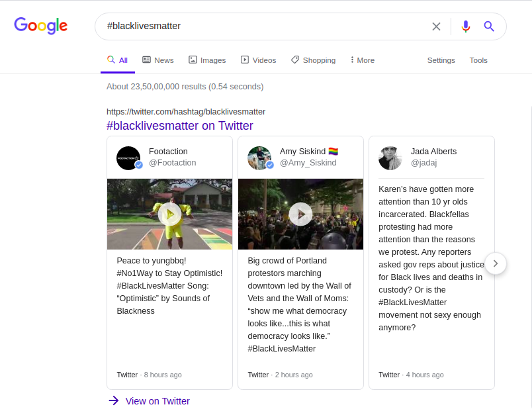
Task: Click the results count 'About 23,50,00,000 results'
Action: (x=185, y=87)
